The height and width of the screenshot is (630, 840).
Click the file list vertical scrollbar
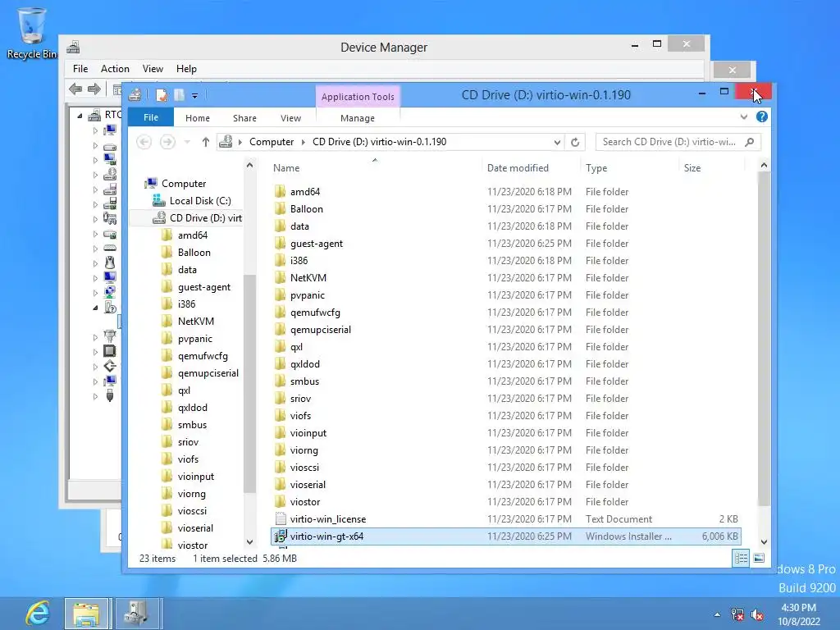pos(764,337)
